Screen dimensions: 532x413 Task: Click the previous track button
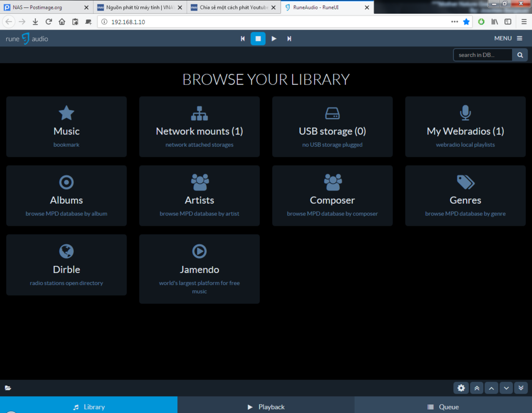pos(243,39)
